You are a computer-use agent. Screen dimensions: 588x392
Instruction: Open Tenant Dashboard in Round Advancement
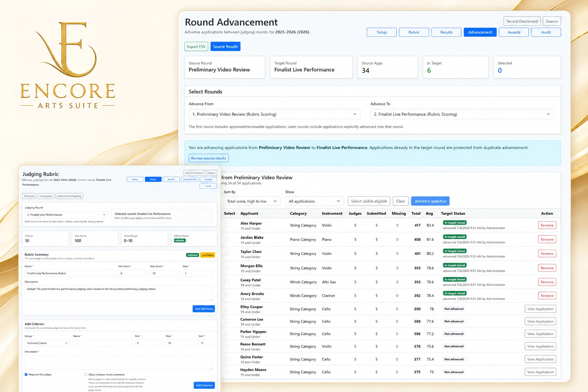click(x=522, y=21)
